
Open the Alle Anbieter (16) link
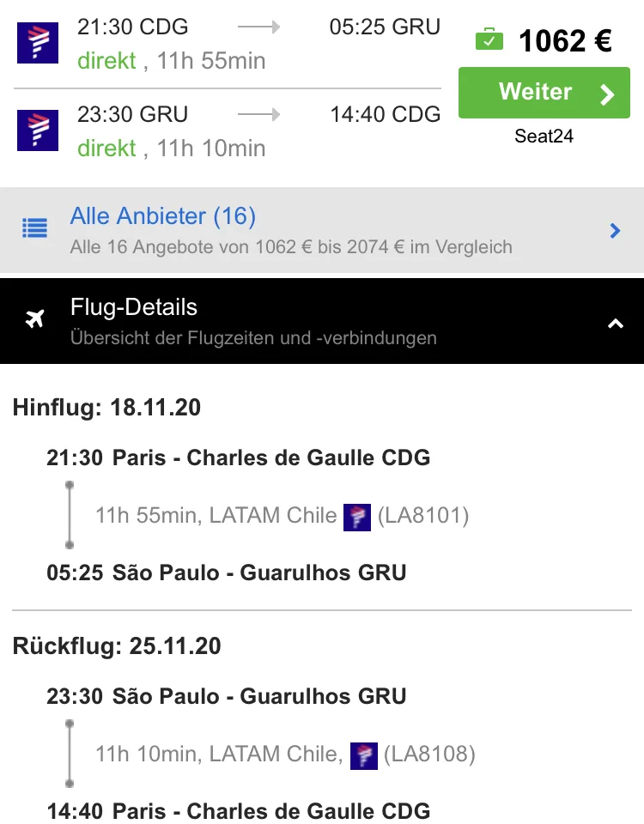(x=163, y=216)
